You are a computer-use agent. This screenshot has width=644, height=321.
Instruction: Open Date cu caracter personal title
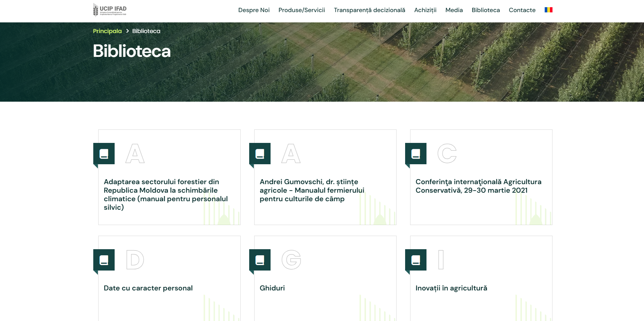coord(148,288)
